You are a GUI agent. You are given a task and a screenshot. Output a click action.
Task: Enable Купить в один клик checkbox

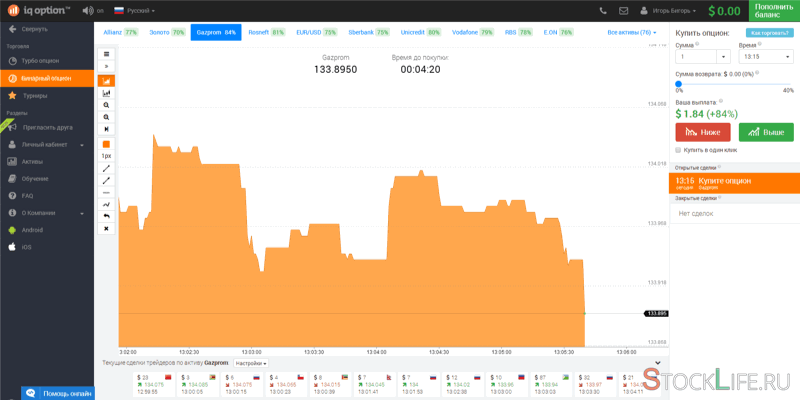pyautogui.click(x=678, y=150)
